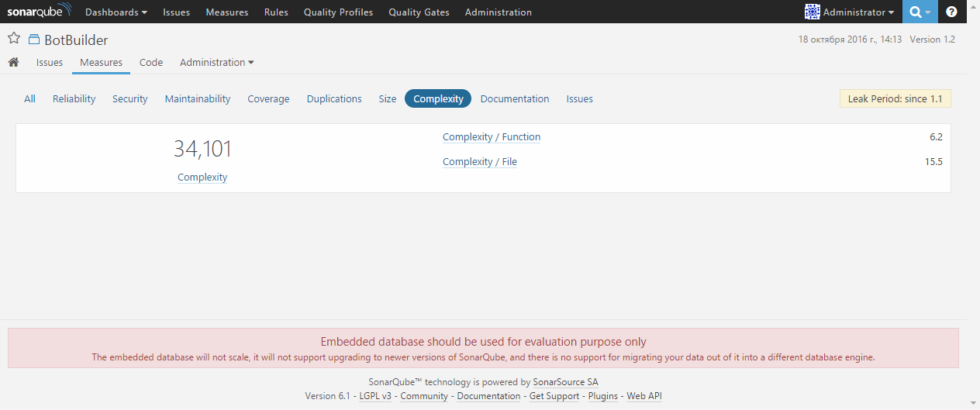
Task: Expand the Administrator user menu
Action: point(850,12)
